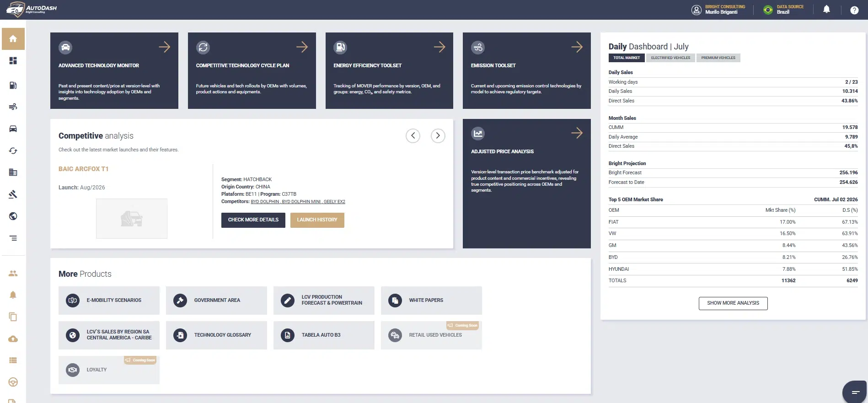Open the dashboard grid icon in sidebar
Image resolution: width=868 pixels, height=403 pixels.
click(x=13, y=61)
